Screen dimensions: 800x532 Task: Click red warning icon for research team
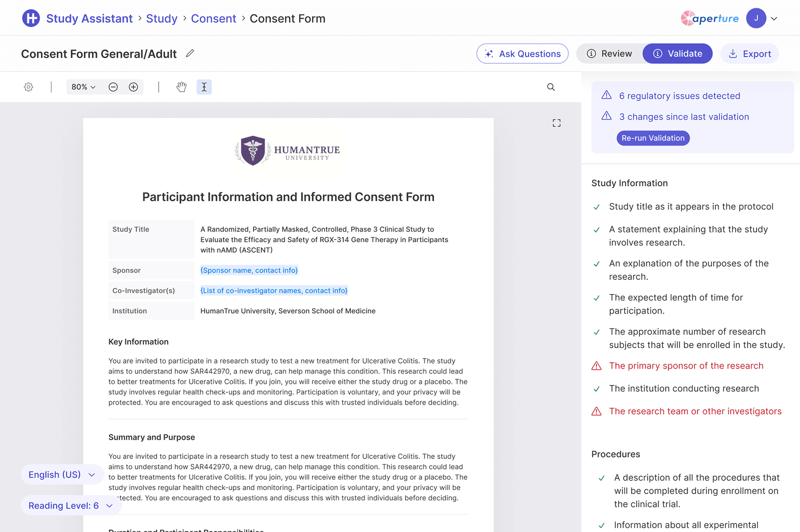[x=597, y=412]
